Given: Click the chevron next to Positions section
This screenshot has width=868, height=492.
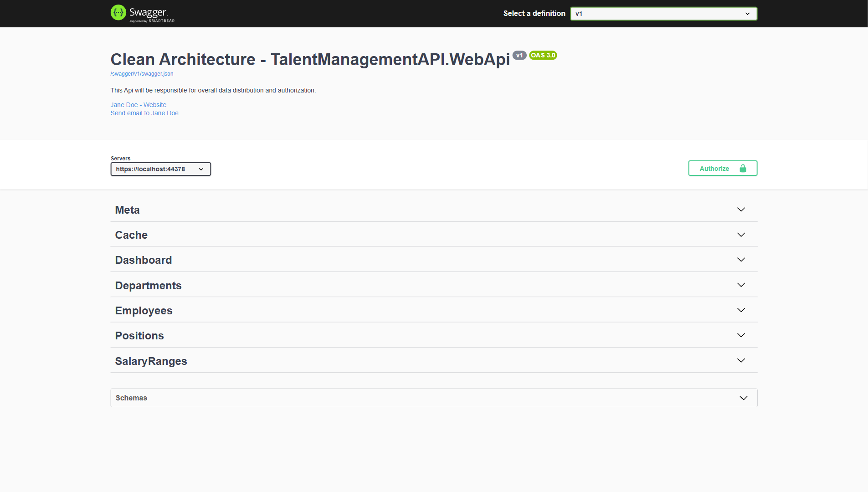Looking at the screenshot, I should click(x=740, y=335).
